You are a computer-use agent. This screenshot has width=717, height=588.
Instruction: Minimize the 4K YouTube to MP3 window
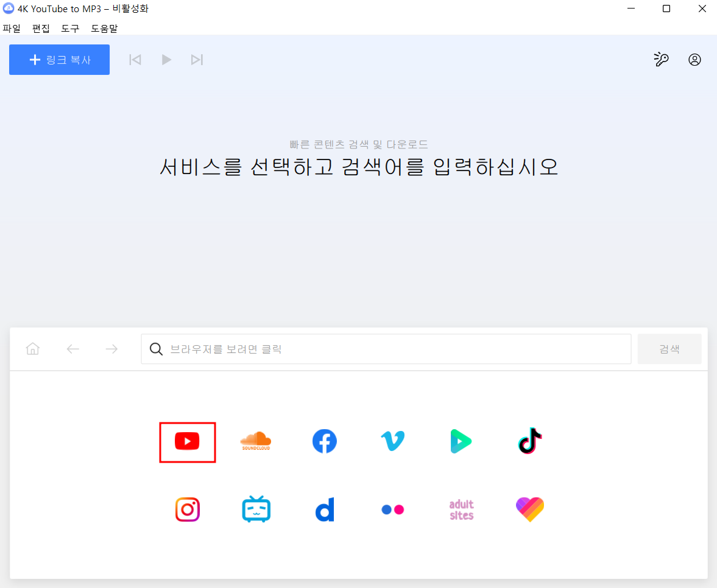pyautogui.click(x=631, y=9)
